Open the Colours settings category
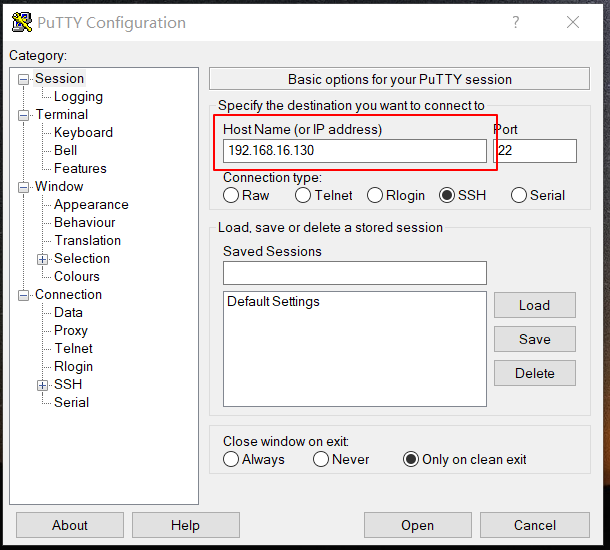This screenshot has width=610, height=550. [77, 276]
